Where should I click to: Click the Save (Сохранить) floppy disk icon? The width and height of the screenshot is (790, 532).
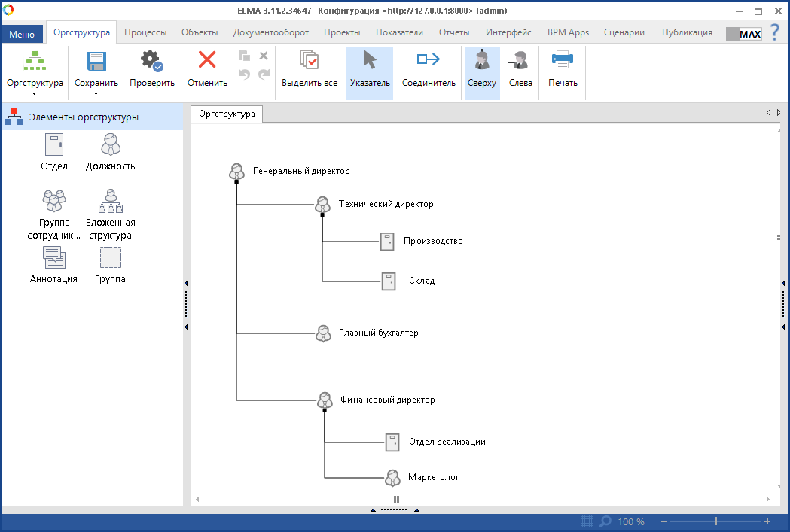(96, 62)
